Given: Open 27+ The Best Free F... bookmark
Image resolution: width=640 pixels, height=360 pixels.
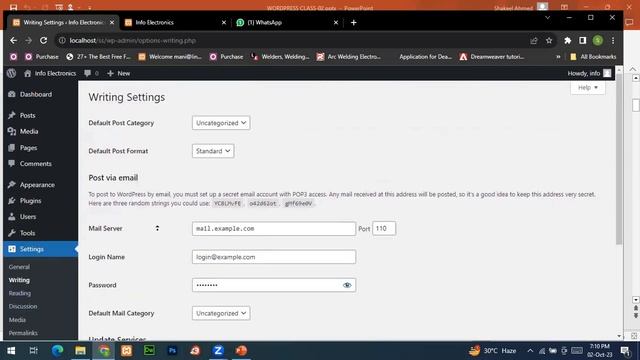Looking at the screenshot, I should (x=98, y=57).
